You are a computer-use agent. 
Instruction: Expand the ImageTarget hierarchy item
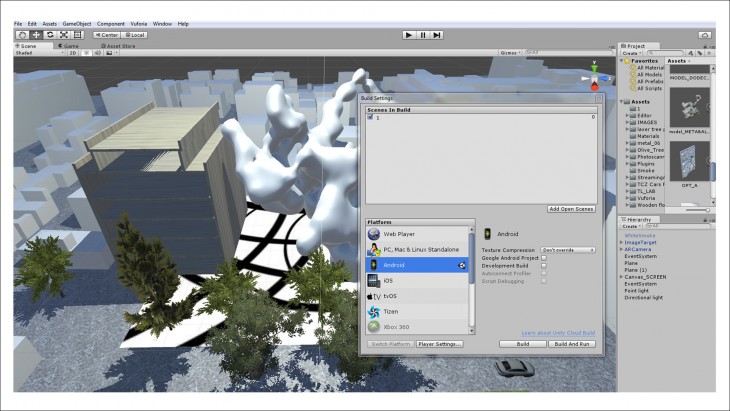coord(621,241)
